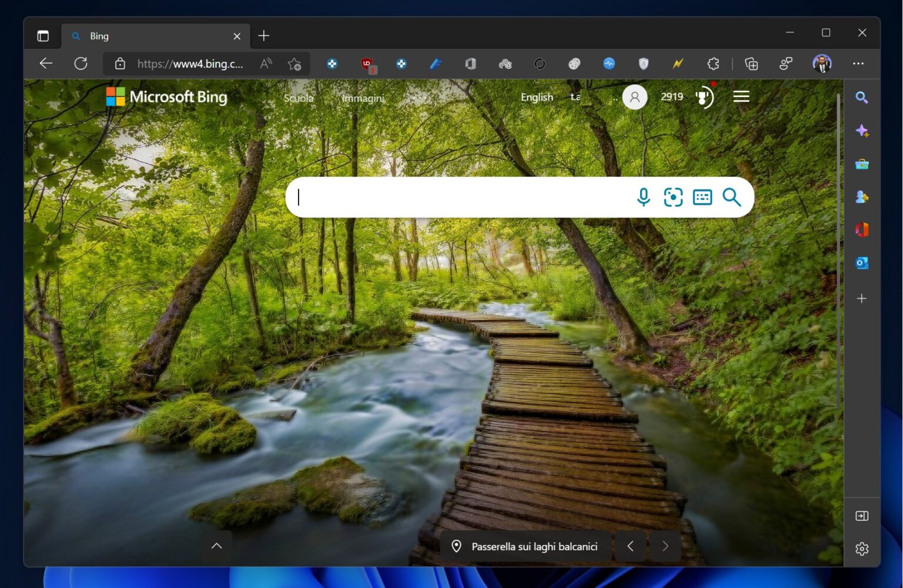This screenshot has height=588, width=903.
Task: Open Microsoft Office from the sidebar
Action: [x=862, y=229]
